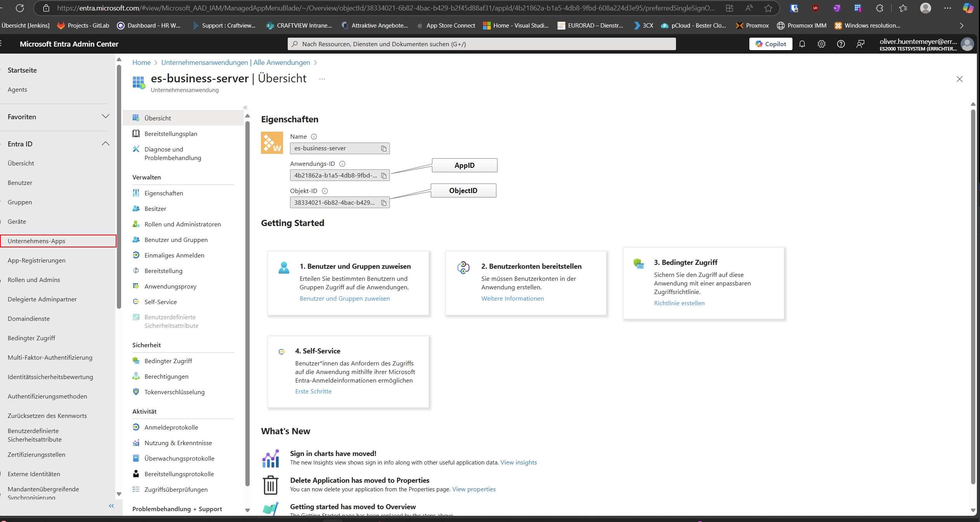Open Übersicht in the application menu
Viewport: 980px width, 522px height.
183,118
